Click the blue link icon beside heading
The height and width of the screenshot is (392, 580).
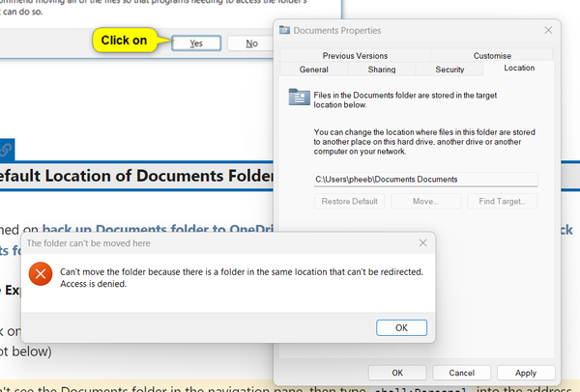pos(7,149)
